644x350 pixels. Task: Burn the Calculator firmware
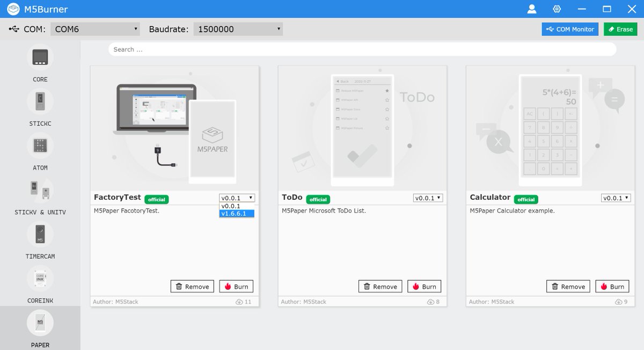pos(612,287)
